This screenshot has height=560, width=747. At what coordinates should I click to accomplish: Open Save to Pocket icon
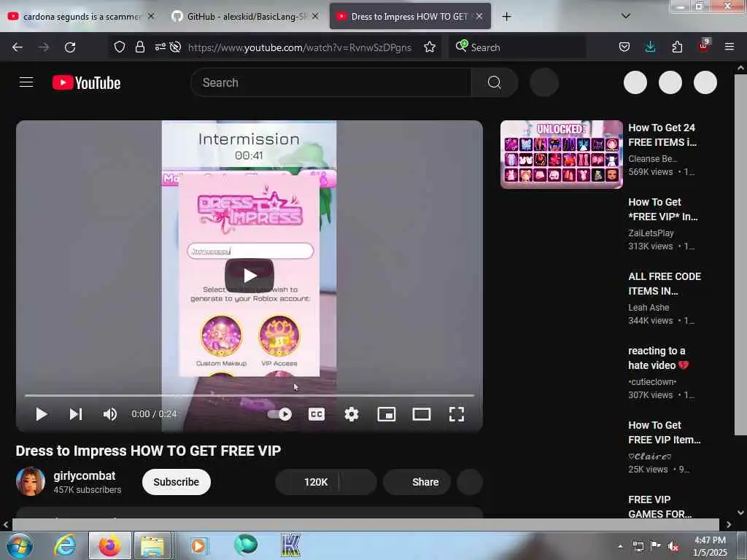click(x=624, y=47)
